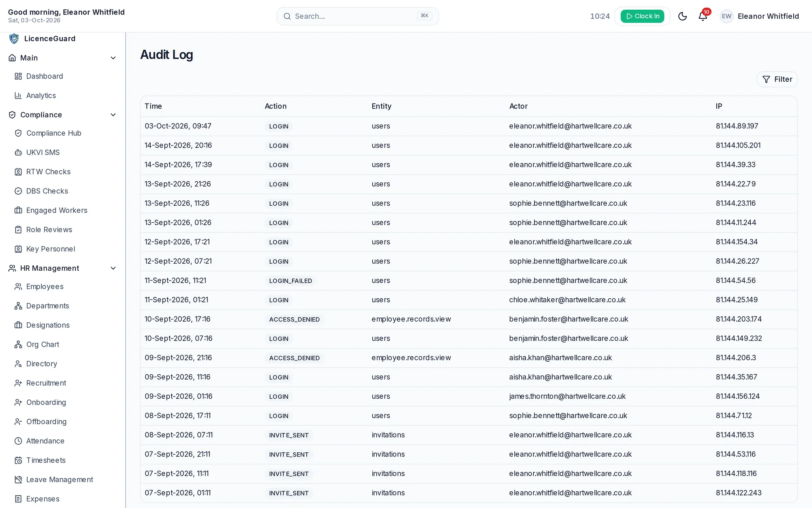The height and width of the screenshot is (508, 812).
Task: Click the Engaged Workers icon
Action: (18, 211)
